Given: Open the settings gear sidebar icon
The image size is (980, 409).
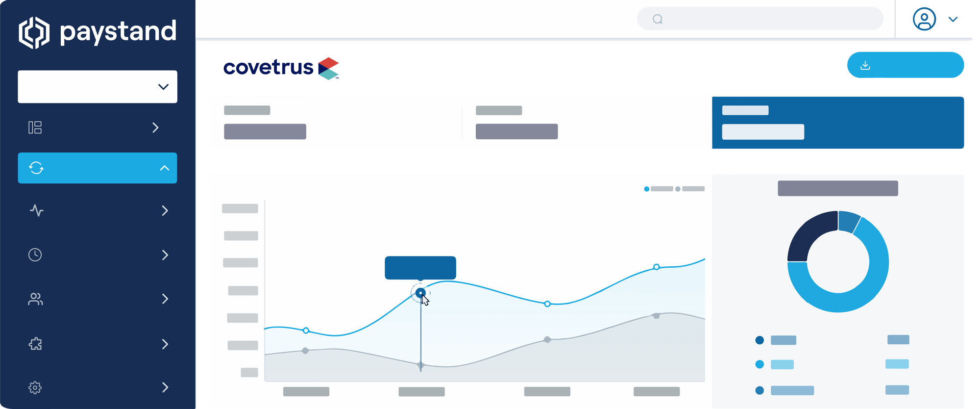Looking at the screenshot, I should click(x=35, y=387).
